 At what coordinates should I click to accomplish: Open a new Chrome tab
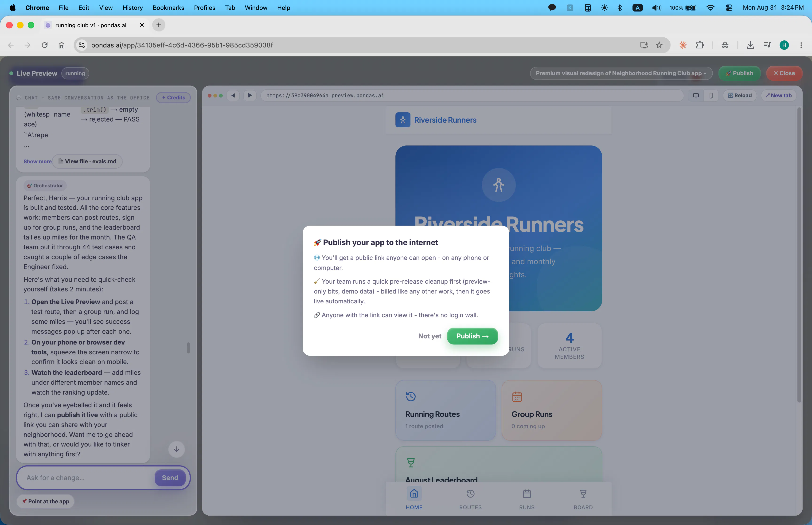pos(159,25)
